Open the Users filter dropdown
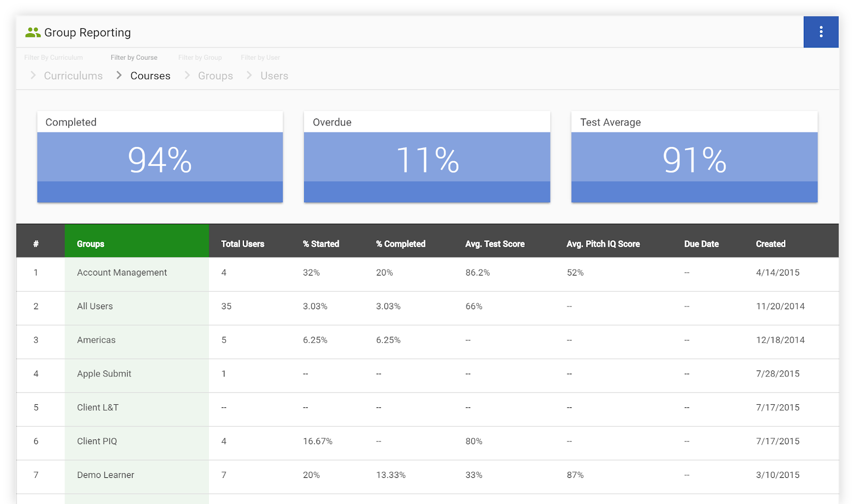 point(274,76)
